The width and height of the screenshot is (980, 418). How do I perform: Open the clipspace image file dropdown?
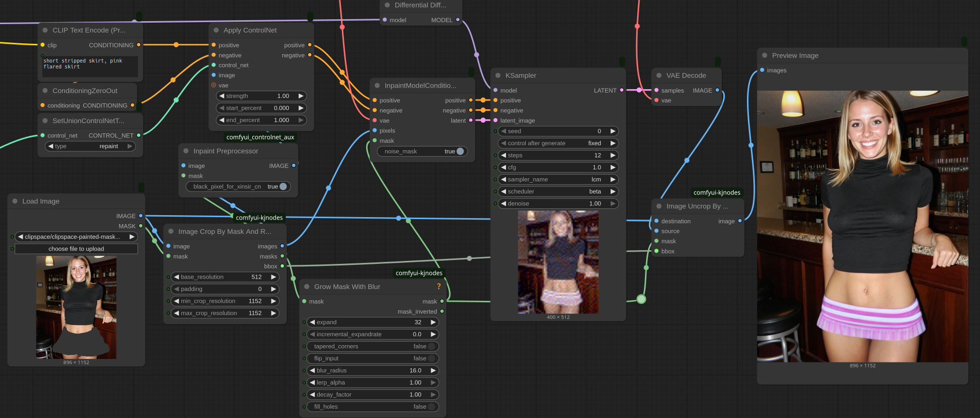(x=76, y=237)
